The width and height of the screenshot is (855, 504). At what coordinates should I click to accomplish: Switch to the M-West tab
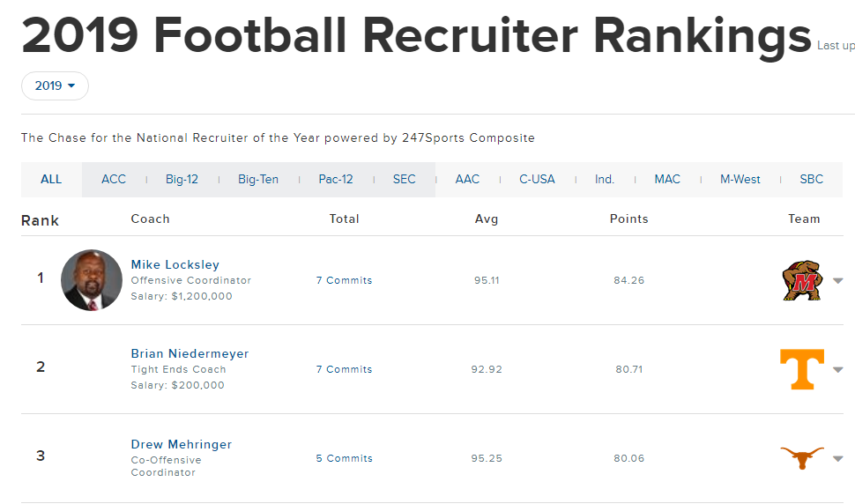pos(740,179)
